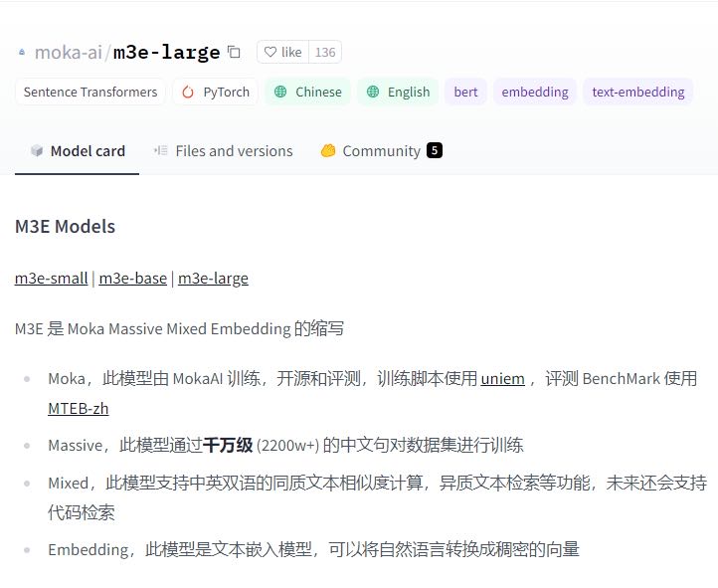The height and width of the screenshot is (588, 718).
Task: Click the Chinese language globe icon
Action: pos(280,92)
